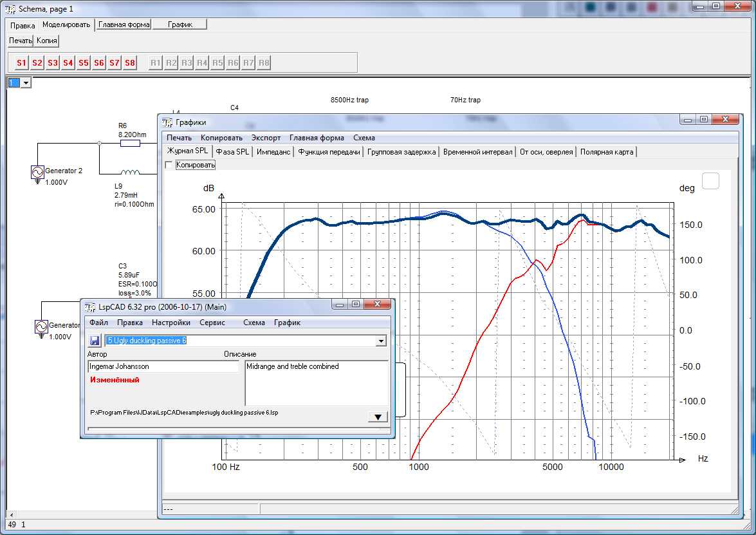
Task: Switch to the Фаза SPL tab
Action: (232, 152)
